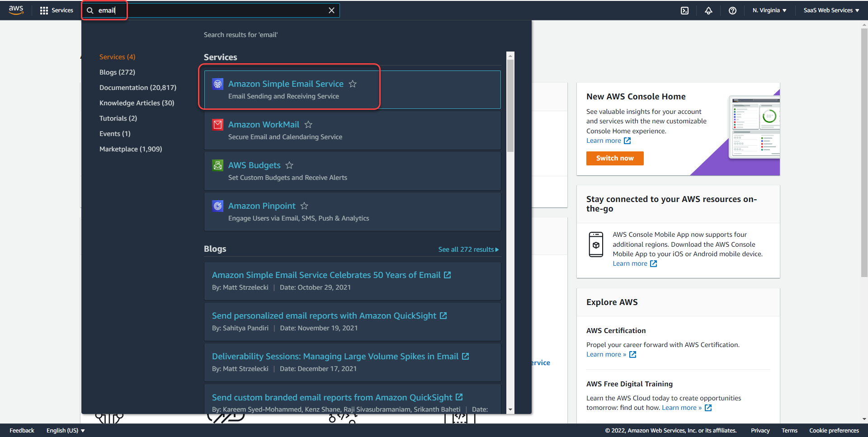
Task: Open Cookie preferences in footer
Action: coord(834,431)
